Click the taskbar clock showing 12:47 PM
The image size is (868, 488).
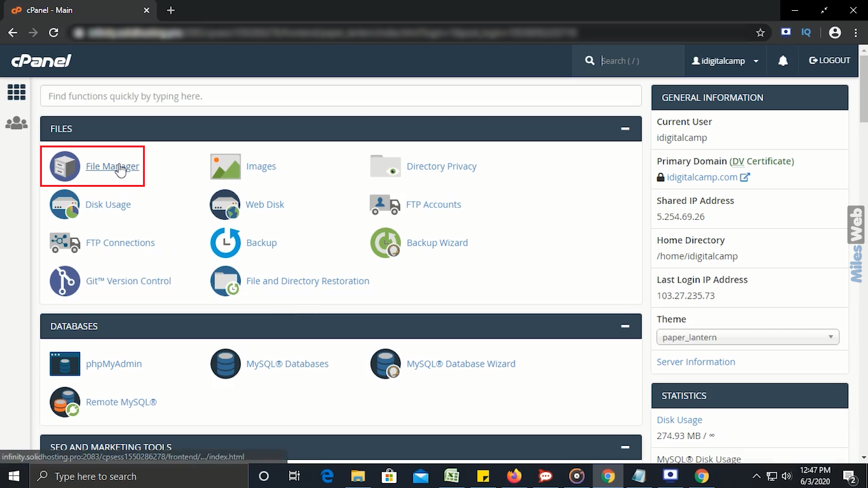tap(815, 476)
